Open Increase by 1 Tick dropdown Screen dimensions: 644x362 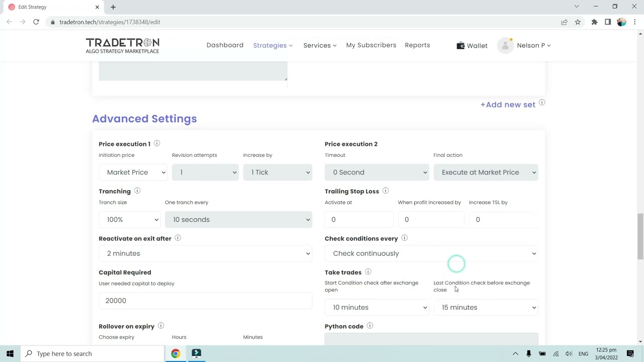[278, 172]
